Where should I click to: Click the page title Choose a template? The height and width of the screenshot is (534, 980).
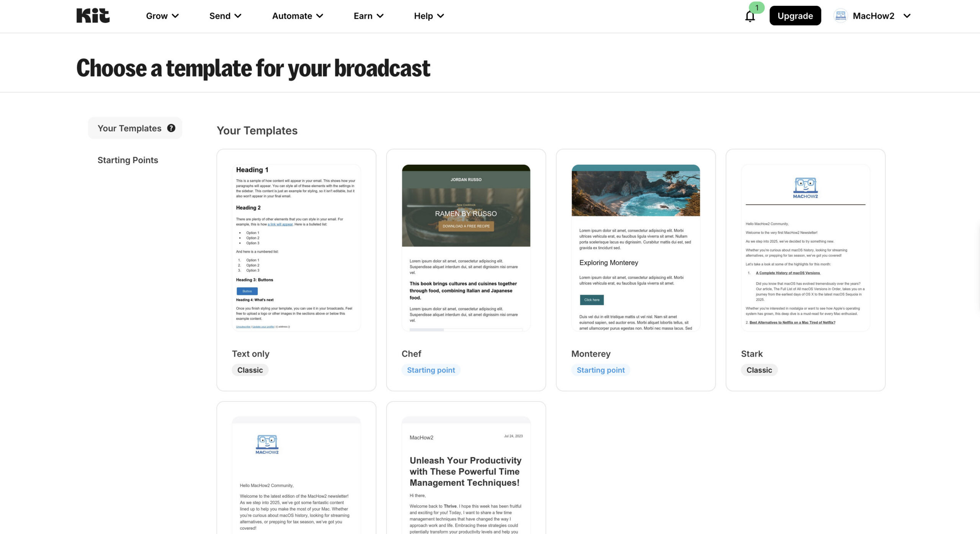click(253, 68)
